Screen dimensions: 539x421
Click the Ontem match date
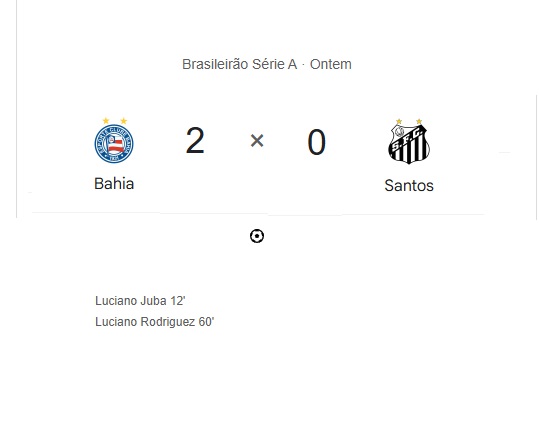[331, 64]
